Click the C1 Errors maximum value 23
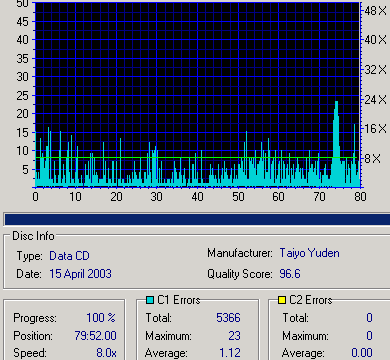 click(x=234, y=336)
